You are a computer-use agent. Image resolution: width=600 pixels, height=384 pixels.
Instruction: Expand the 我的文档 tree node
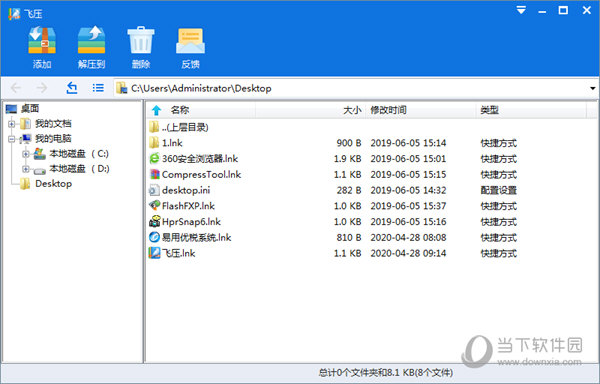click(11, 124)
